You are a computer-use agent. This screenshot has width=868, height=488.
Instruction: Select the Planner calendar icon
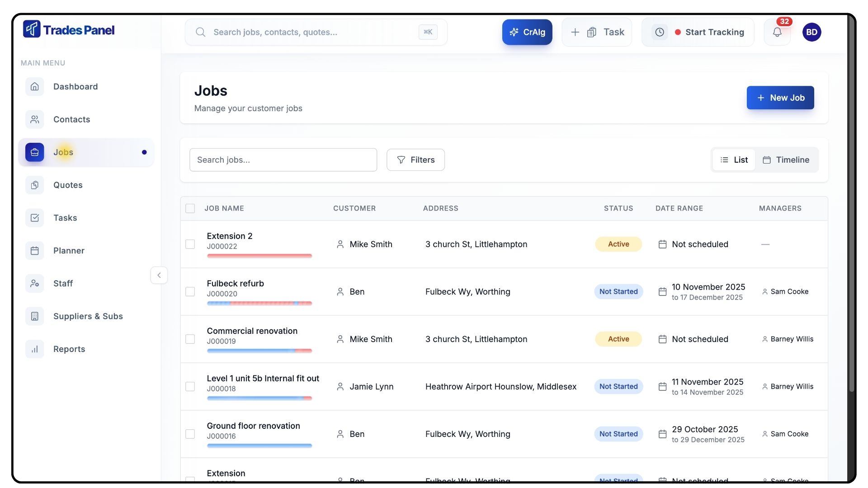pos(35,251)
